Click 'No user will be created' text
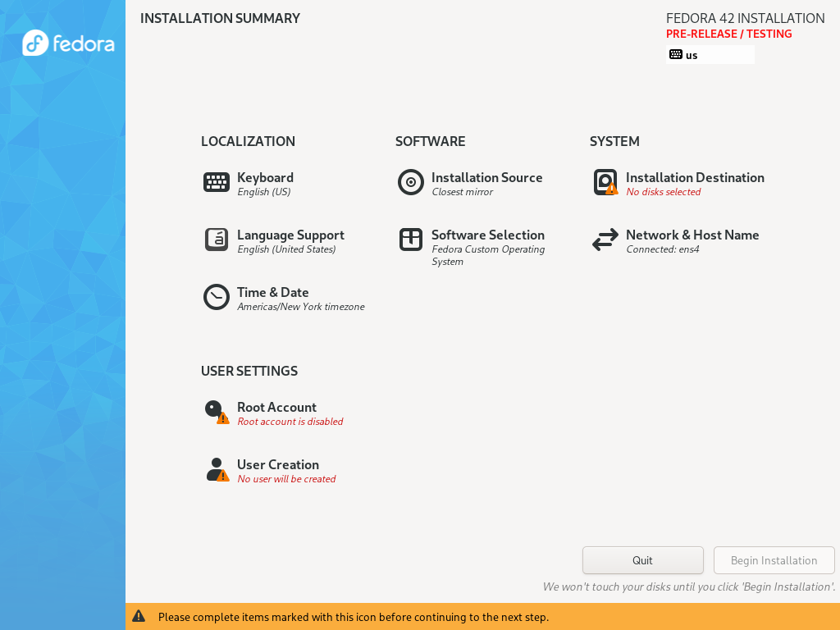Image resolution: width=840 pixels, height=630 pixels. coord(286,479)
